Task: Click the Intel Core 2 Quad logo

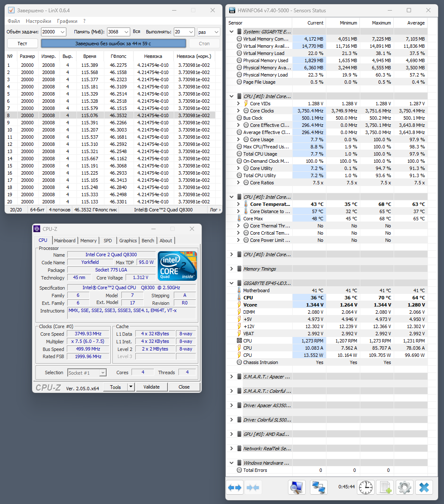Action: [x=177, y=266]
